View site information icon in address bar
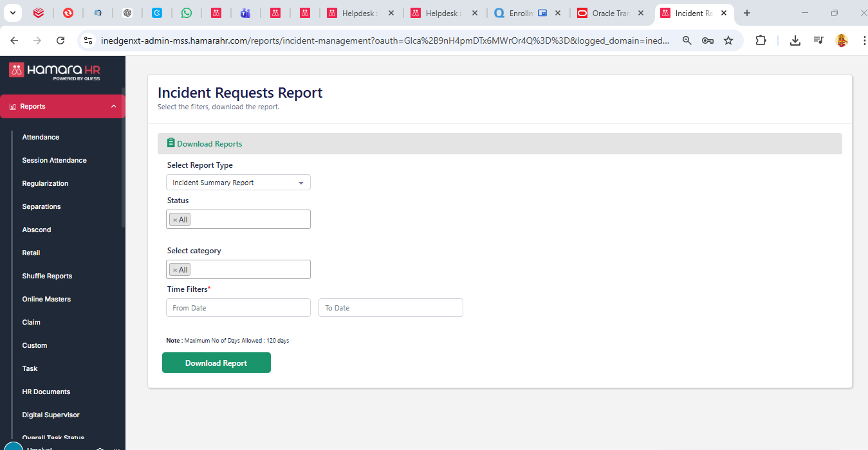Screen dimensions: 868x450 tap(89, 40)
